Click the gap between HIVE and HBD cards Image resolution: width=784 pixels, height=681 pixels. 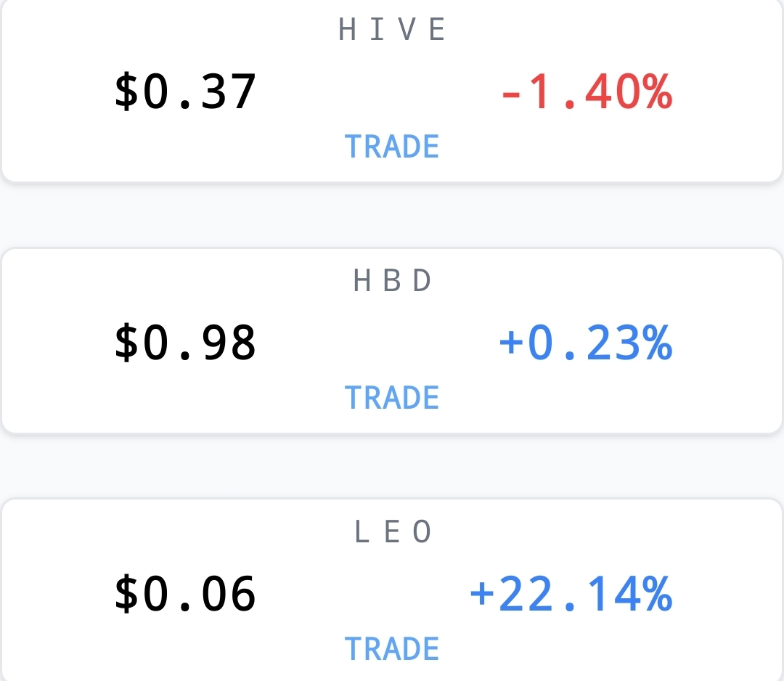[x=392, y=215]
